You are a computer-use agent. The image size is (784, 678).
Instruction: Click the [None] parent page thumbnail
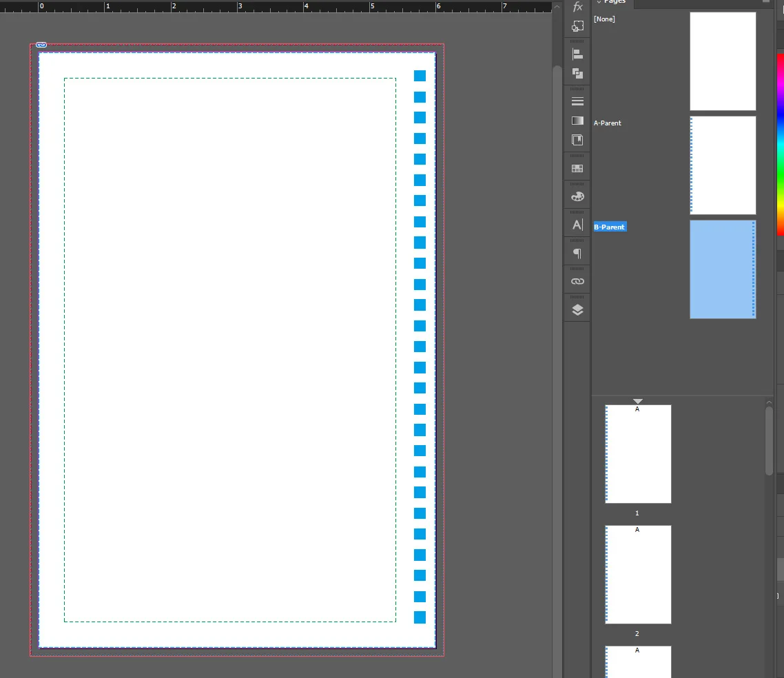[723, 61]
